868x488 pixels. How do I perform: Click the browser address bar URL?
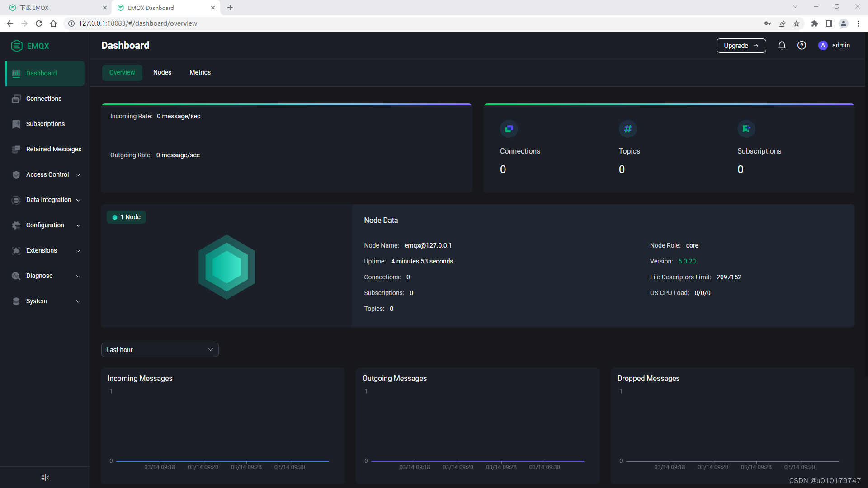point(137,23)
